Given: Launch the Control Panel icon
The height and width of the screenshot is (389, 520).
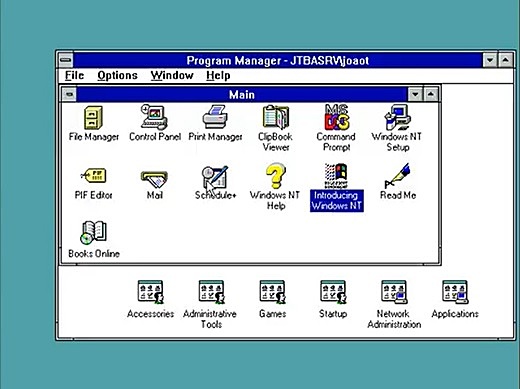Looking at the screenshot, I should coord(154,117).
